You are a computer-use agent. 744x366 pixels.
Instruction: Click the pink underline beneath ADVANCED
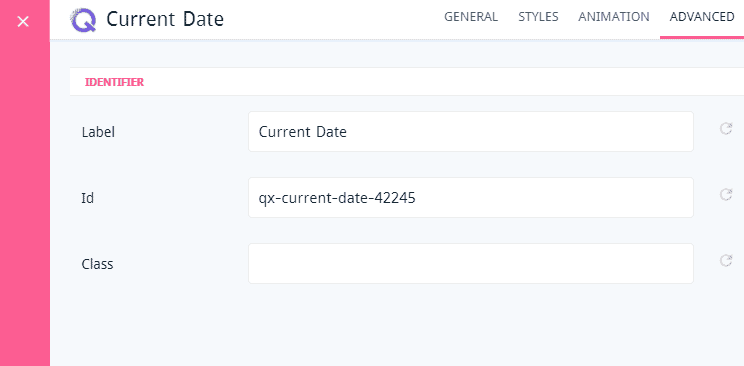[702, 37]
